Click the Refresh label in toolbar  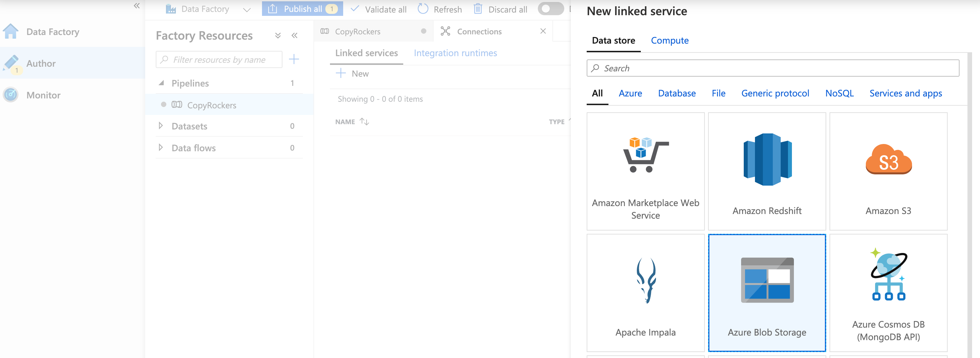(447, 9)
